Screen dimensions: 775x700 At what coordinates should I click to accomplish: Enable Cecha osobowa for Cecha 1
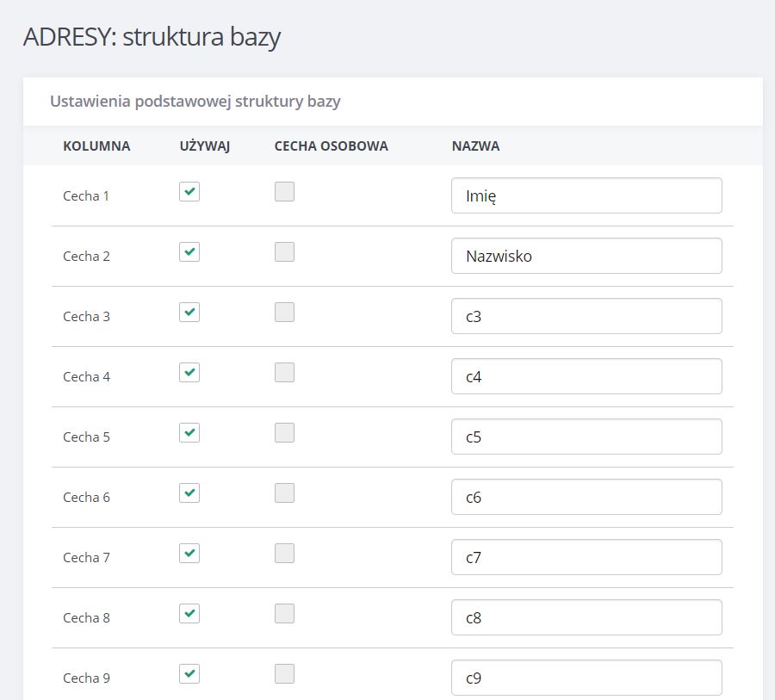pos(285,192)
